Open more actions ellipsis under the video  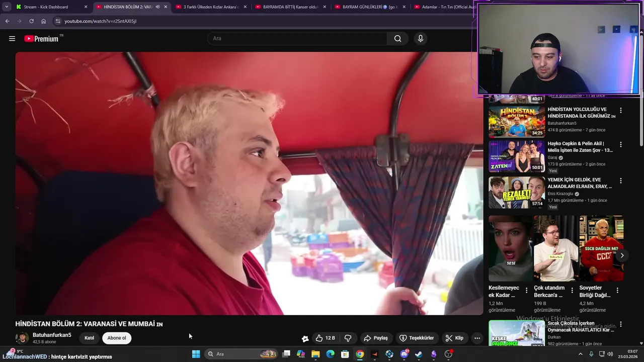click(477, 338)
